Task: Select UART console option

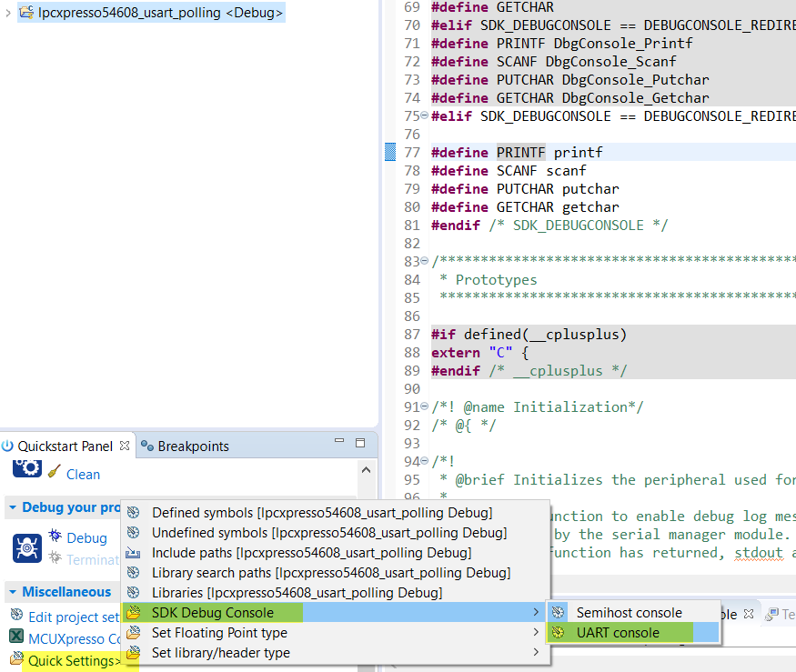Action: 633,632
